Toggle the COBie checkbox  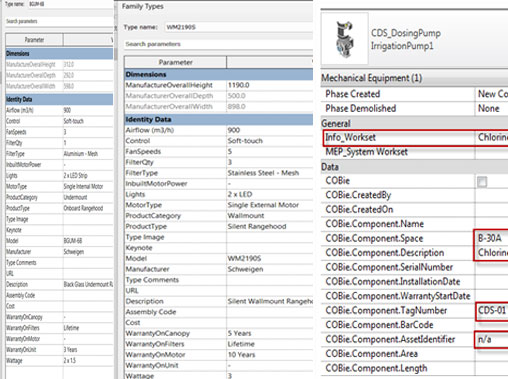coord(482,182)
